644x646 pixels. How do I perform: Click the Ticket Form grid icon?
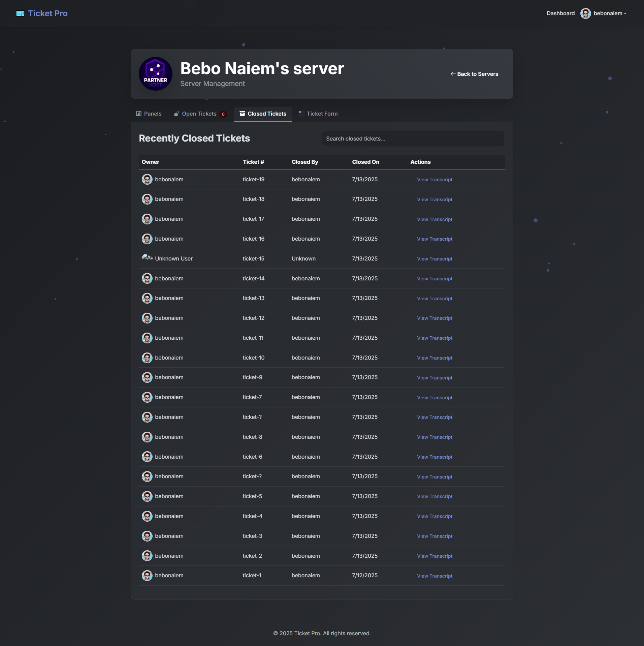pos(301,114)
